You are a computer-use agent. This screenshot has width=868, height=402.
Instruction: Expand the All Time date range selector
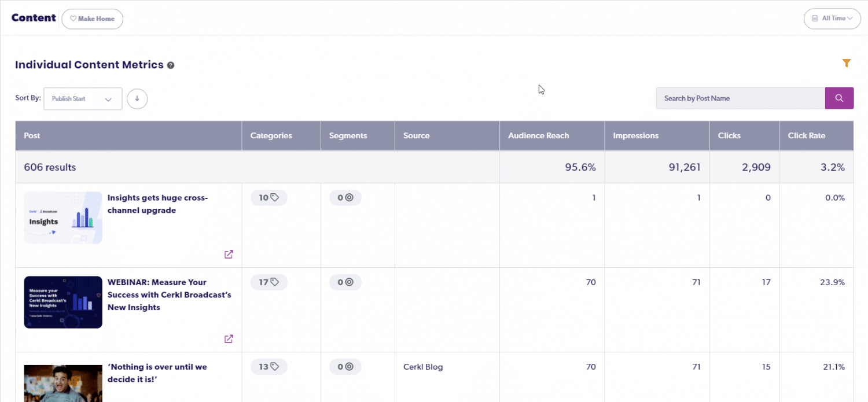coord(832,19)
